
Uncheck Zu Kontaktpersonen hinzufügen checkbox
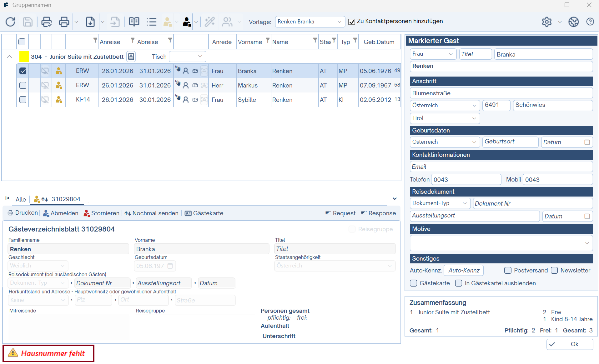click(352, 22)
